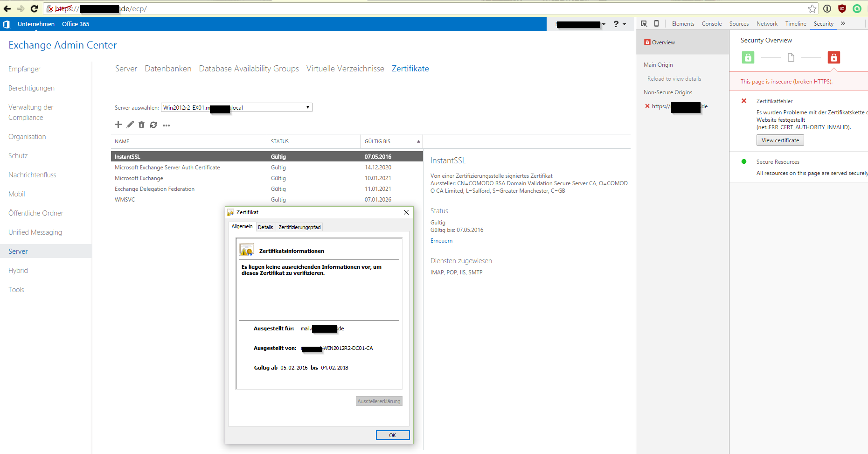Open Nachrichtenfluss in the left navigation
The width and height of the screenshot is (868, 454).
(32, 175)
